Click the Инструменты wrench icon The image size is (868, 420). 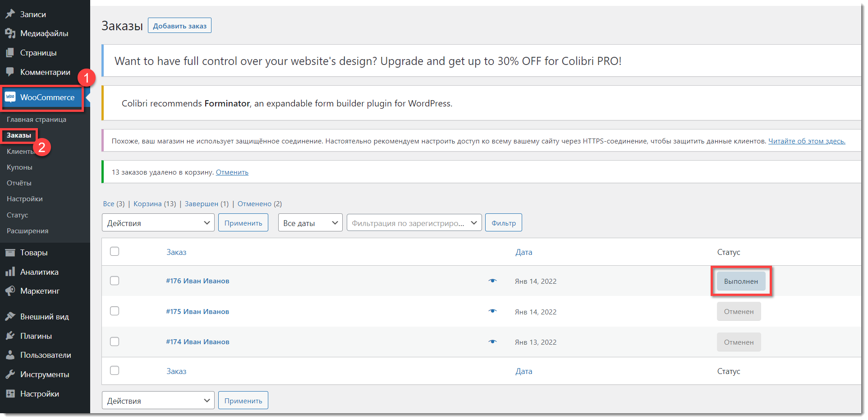[10, 374]
